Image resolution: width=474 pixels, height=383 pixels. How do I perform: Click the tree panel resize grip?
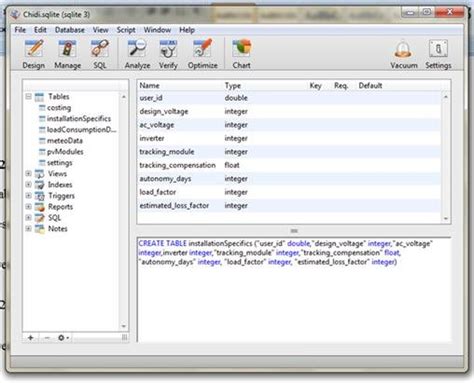coord(124,337)
